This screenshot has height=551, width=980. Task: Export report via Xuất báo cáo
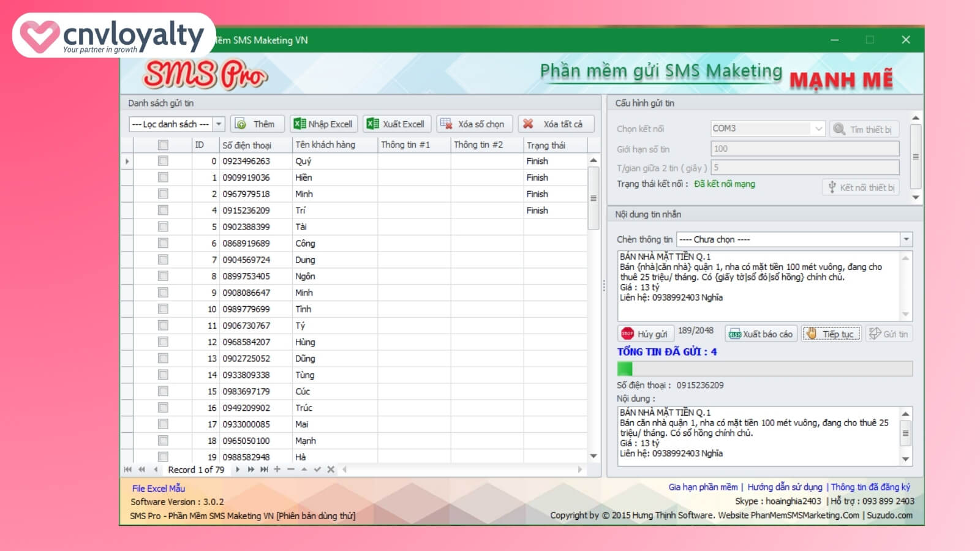tap(761, 334)
